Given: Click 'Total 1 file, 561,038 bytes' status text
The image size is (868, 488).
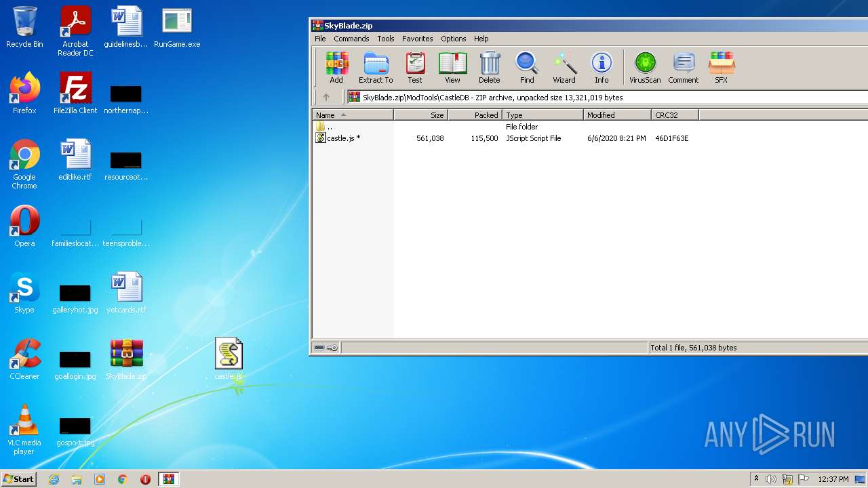Looking at the screenshot, I should point(693,348).
